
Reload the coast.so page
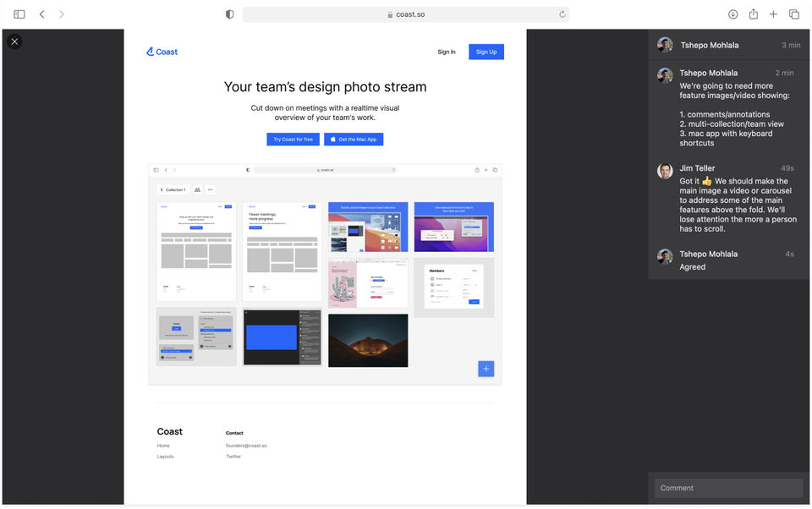[x=562, y=14]
